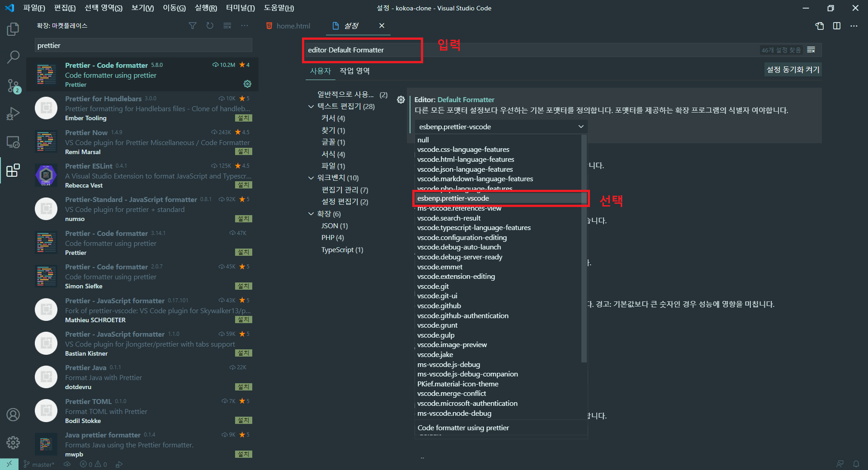Open Remote Explorer view icon
Viewport: 868px width, 470px height.
13,142
